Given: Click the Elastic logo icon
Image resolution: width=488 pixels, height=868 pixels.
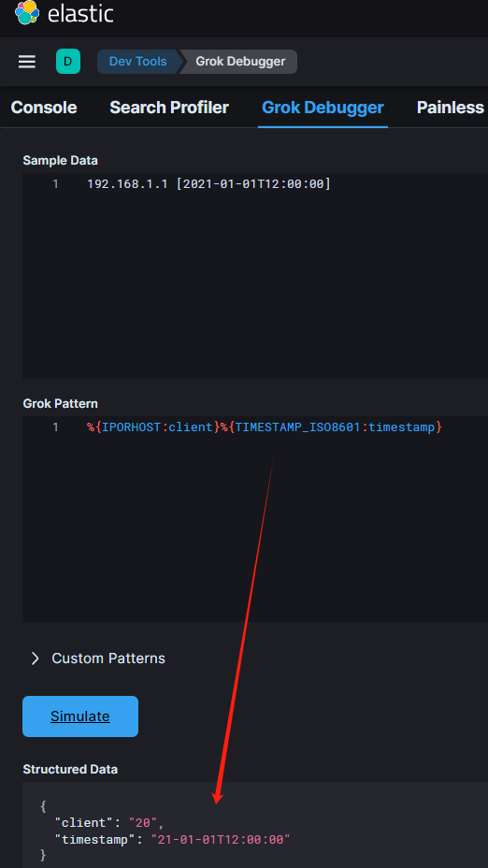Looking at the screenshot, I should coord(27,13).
